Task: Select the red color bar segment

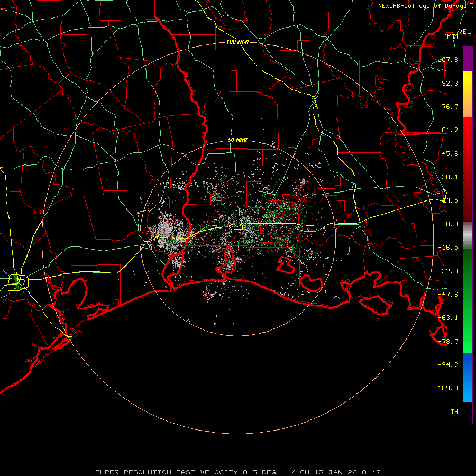Action: pyautogui.click(x=467, y=169)
